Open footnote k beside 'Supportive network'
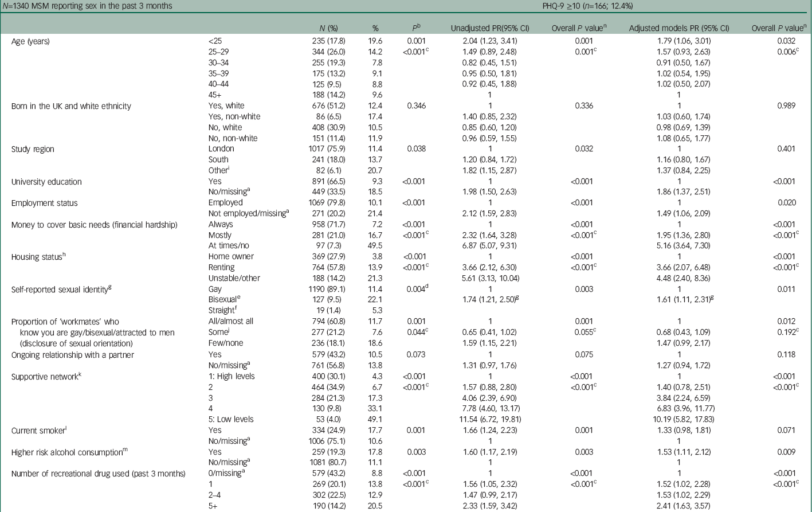 coord(80,374)
